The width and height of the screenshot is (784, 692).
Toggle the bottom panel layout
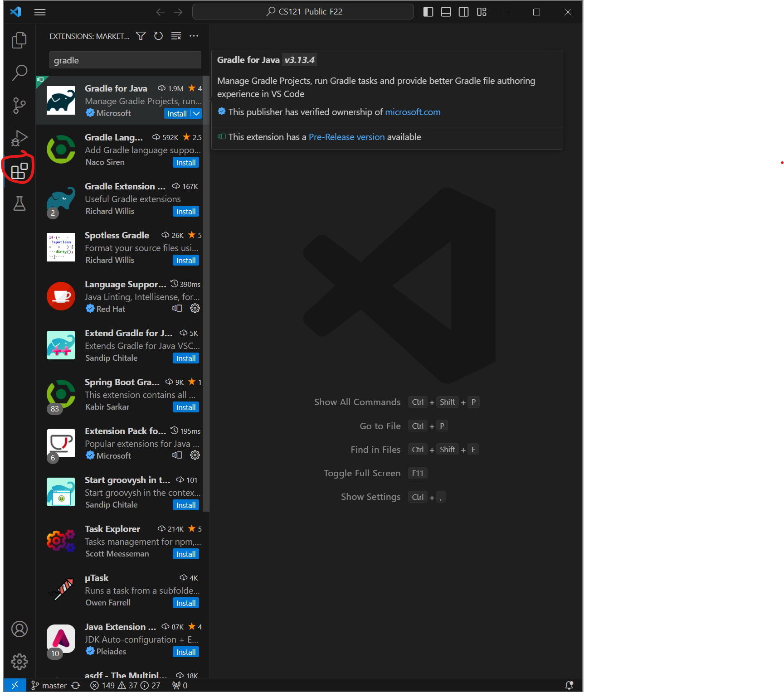click(x=446, y=12)
